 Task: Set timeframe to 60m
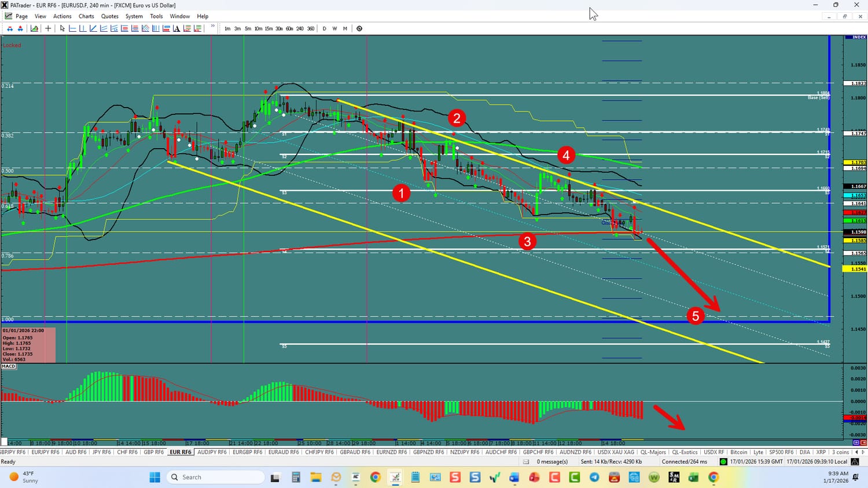(x=289, y=28)
